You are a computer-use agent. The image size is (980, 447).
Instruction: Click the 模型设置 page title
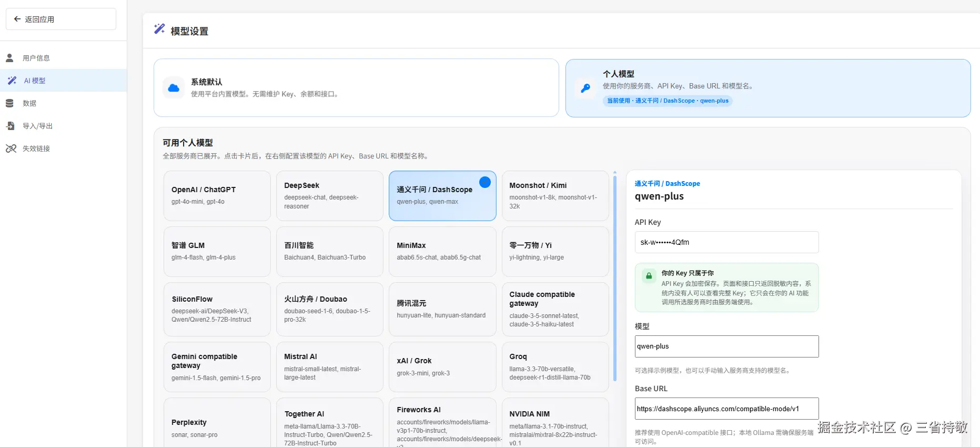189,31
